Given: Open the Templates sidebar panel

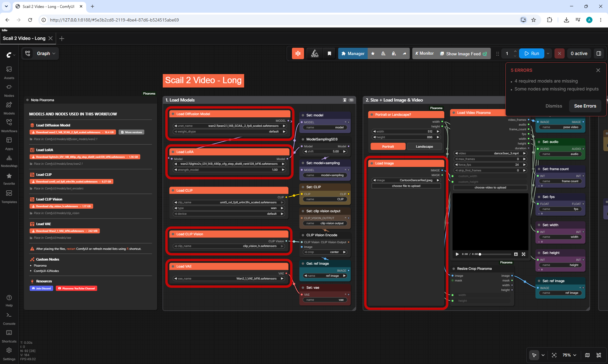Looking at the screenshot, I should (x=9, y=197).
